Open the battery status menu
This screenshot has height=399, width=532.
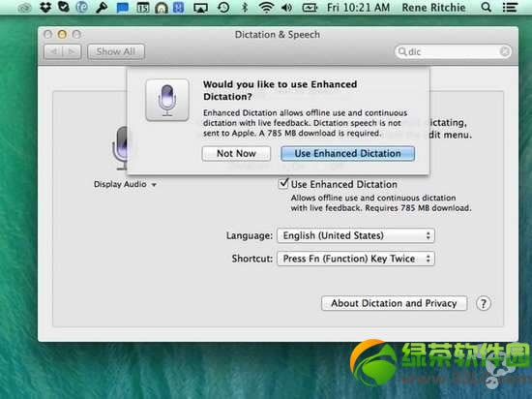310,8
